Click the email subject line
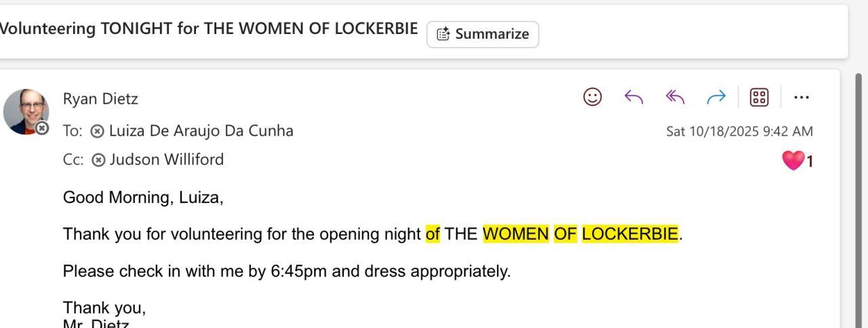The height and width of the screenshot is (328, 868). [208, 29]
